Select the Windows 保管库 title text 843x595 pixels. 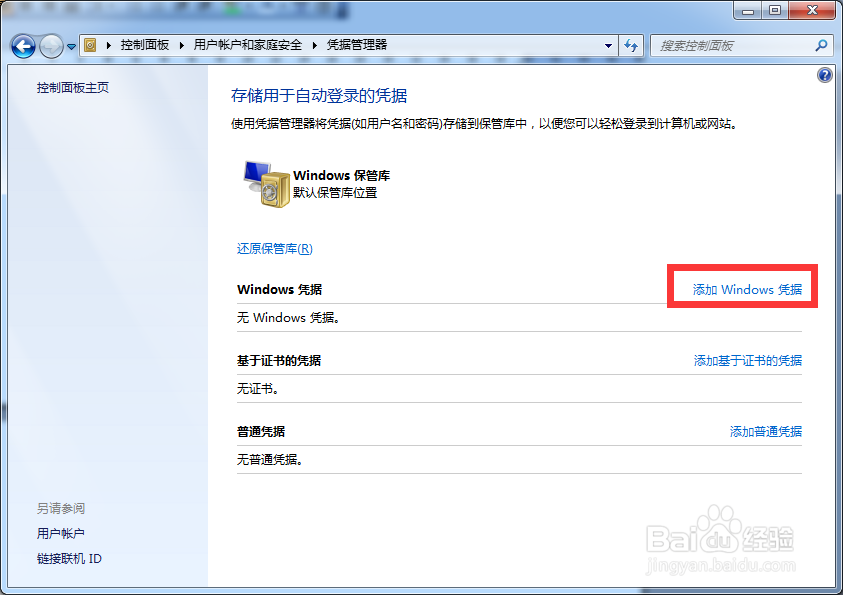point(341,175)
